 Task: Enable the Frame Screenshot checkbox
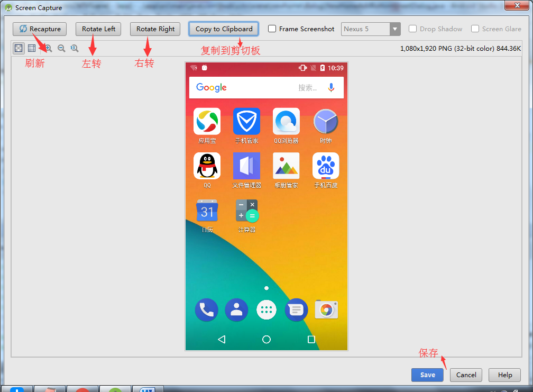click(x=272, y=29)
